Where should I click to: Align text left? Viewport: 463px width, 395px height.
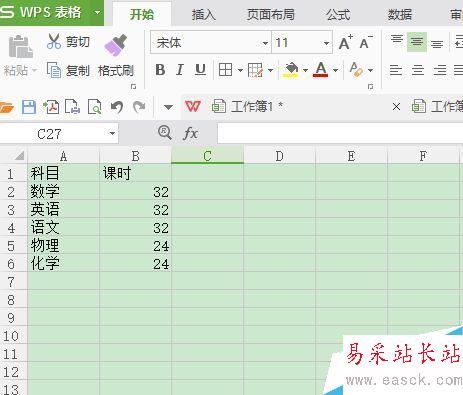[396, 70]
